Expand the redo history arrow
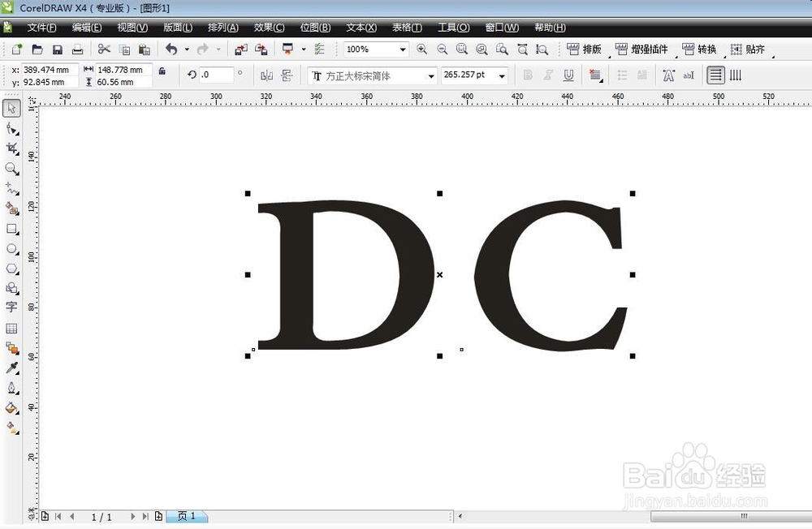This screenshot has width=812, height=529. [x=218, y=49]
